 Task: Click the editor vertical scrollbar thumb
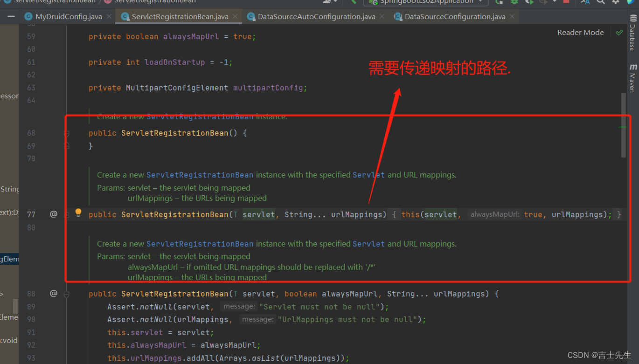[x=624, y=126]
